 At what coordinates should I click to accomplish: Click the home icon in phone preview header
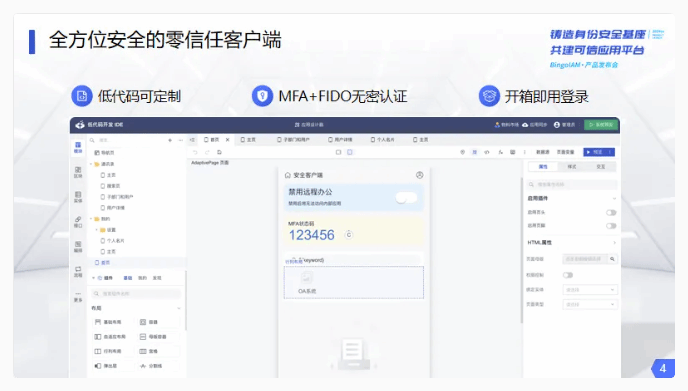288,175
